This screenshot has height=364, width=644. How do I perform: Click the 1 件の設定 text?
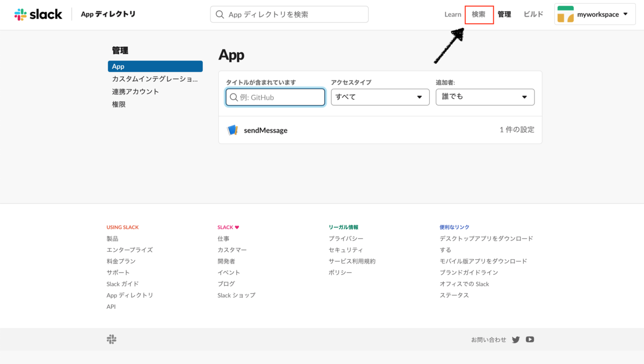(517, 130)
